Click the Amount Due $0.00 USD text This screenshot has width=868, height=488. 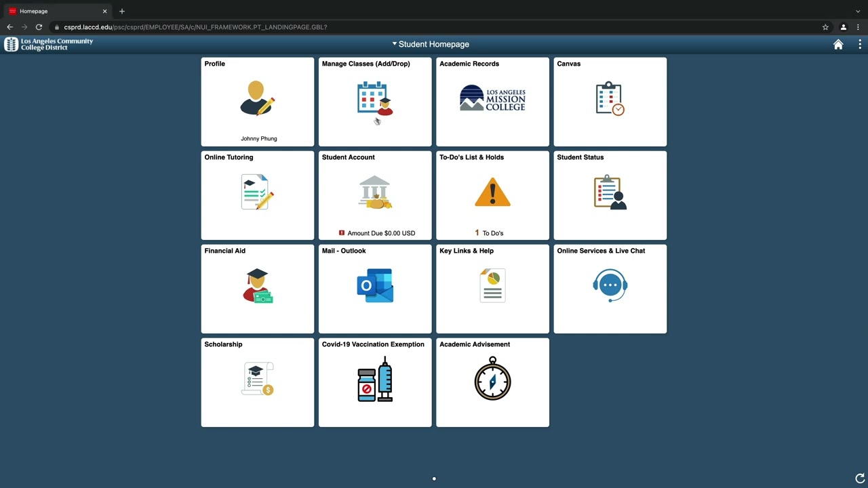381,233
